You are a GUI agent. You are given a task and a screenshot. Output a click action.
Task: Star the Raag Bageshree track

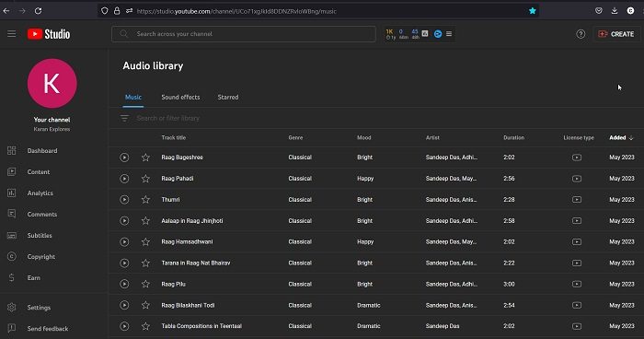(x=145, y=158)
